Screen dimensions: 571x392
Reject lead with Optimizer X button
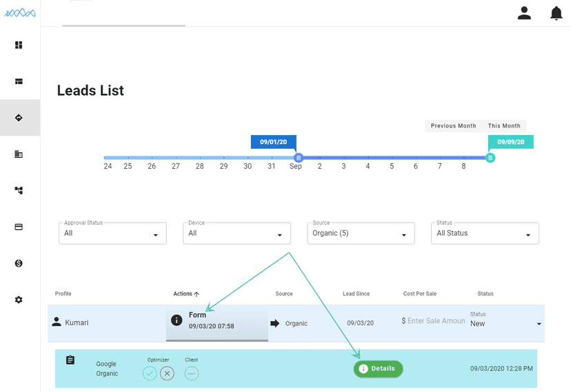tap(167, 373)
